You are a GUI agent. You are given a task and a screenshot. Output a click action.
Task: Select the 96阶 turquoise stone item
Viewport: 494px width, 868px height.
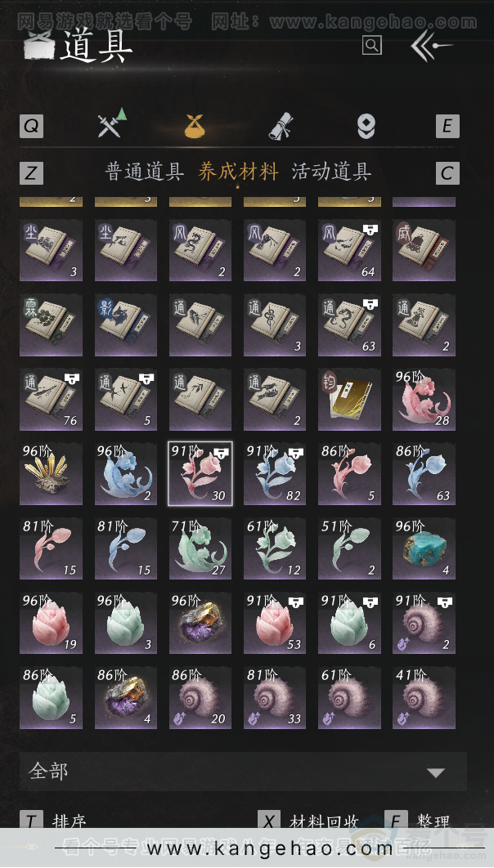click(x=424, y=548)
